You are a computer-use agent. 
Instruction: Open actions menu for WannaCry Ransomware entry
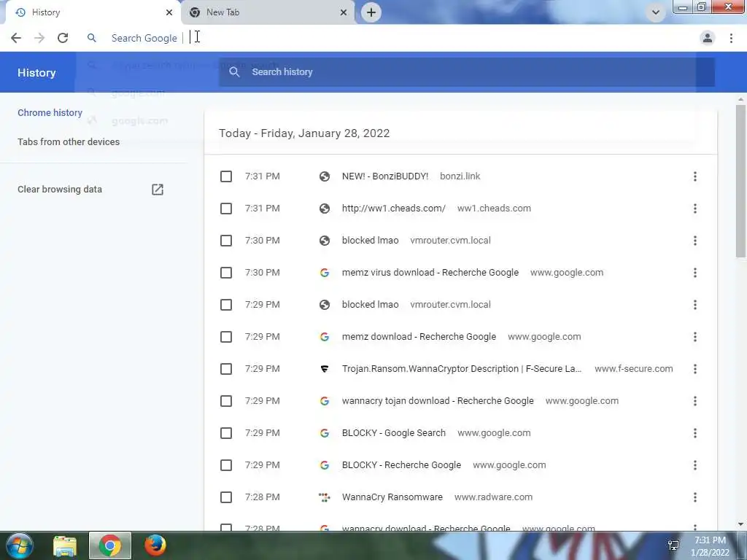tap(695, 497)
